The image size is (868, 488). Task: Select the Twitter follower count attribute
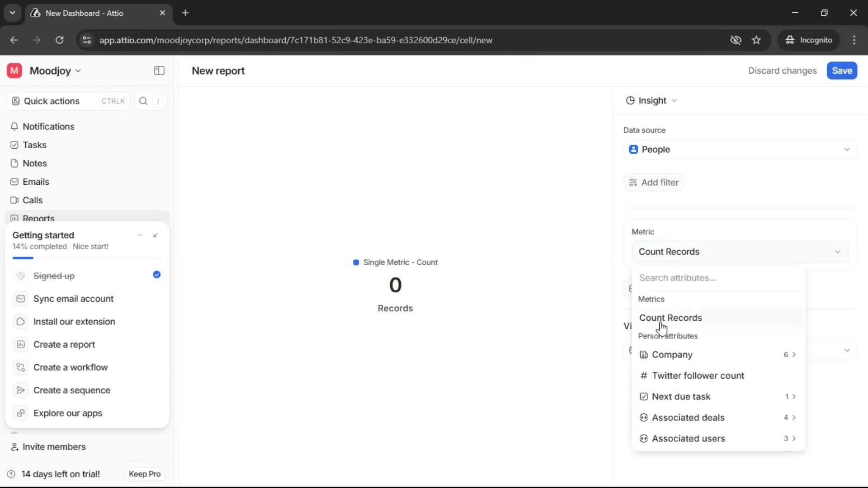(699, 375)
